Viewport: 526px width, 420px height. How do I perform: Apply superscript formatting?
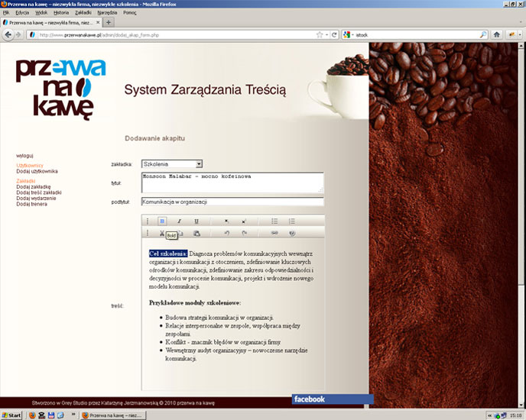pyautogui.click(x=244, y=221)
